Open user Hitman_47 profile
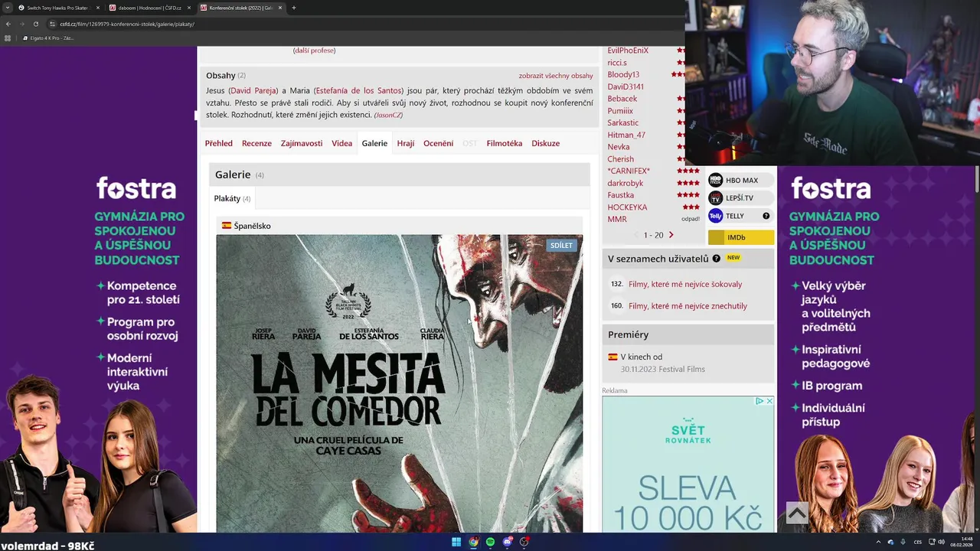The height and width of the screenshot is (551, 980). pyautogui.click(x=626, y=135)
